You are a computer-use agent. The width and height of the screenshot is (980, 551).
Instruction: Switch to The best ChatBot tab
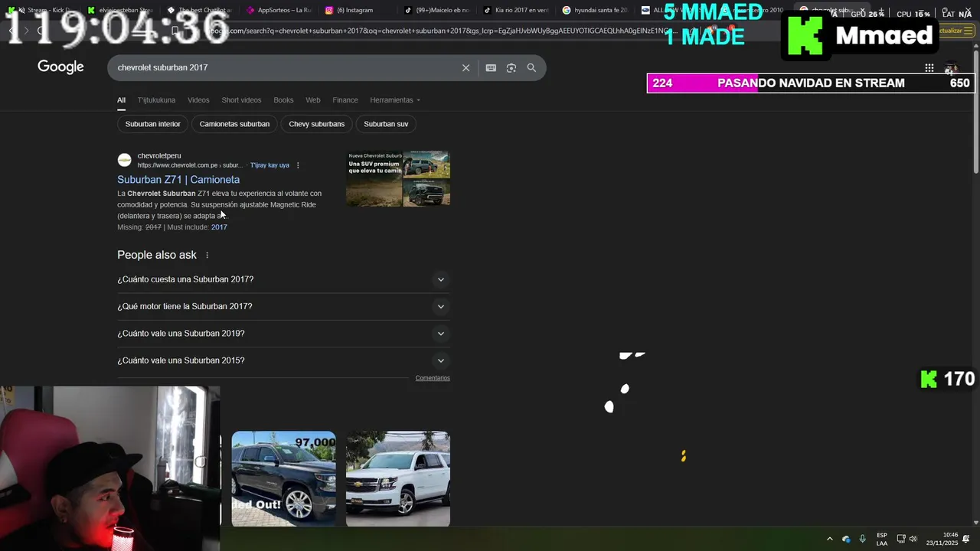click(200, 10)
